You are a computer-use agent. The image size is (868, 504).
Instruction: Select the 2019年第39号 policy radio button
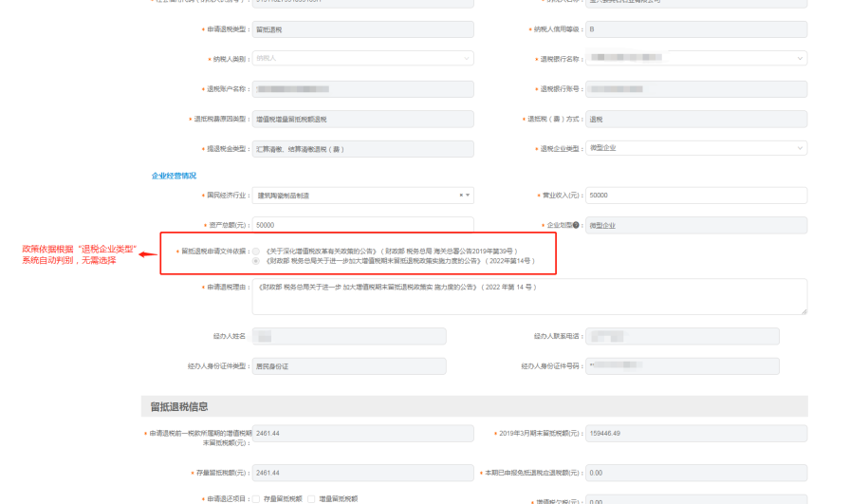pyautogui.click(x=256, y=252)
